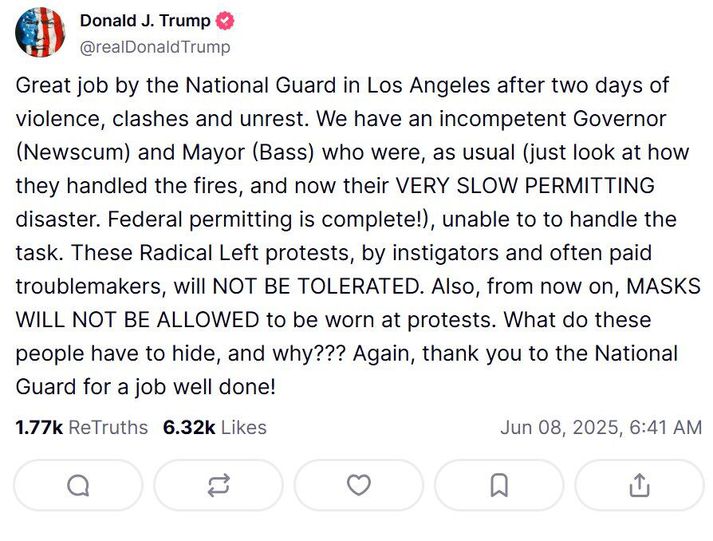Viewport: 713px width, 541px height.
Task: Click the Jun 08, 2025 timestamp
Action: click(x=601, y=428)
